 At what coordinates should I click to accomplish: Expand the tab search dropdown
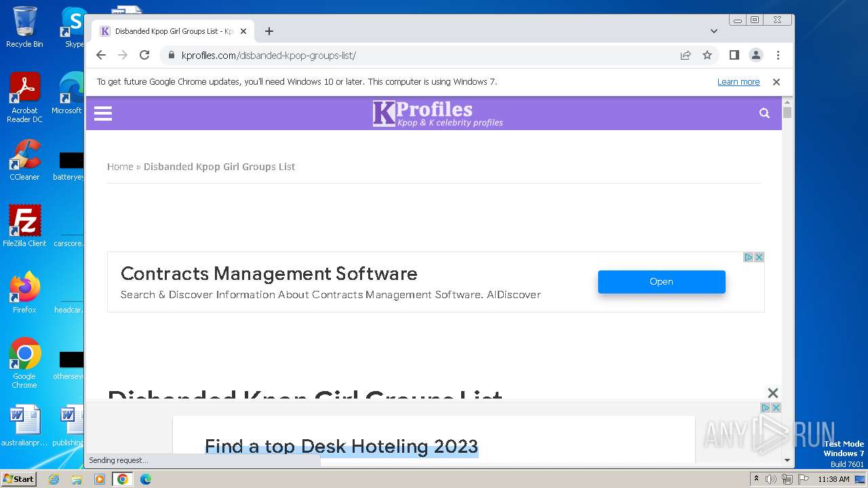point(714,31)
